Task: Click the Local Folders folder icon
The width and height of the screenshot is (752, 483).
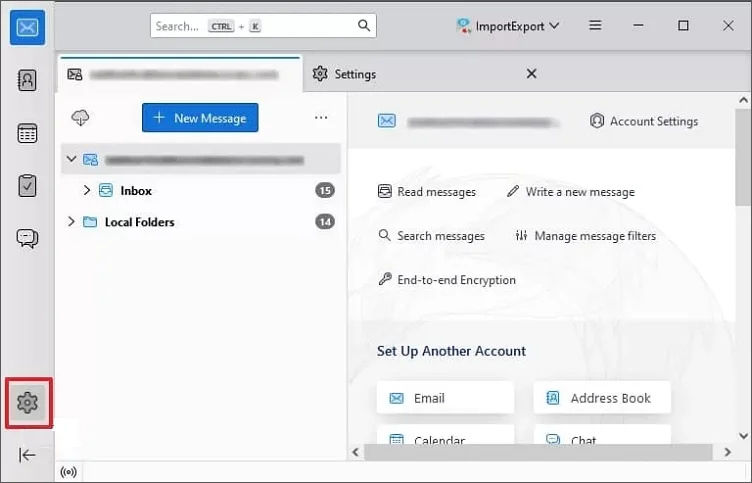Action: 90,222
